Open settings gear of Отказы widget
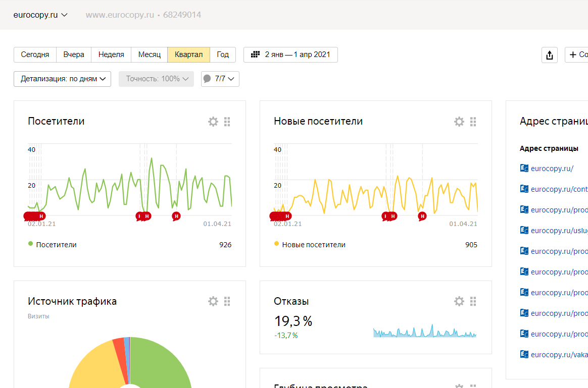This screenshot has width=588, height=388. [x=459, y=301]
